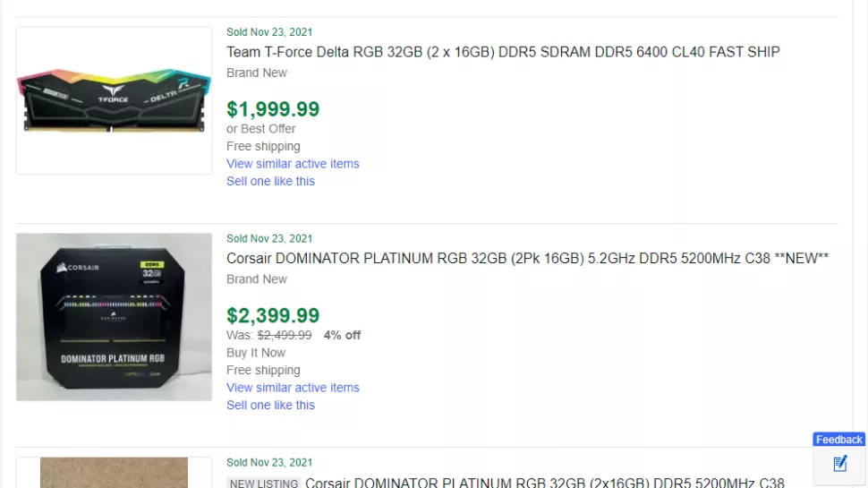This screenshot has width=868, height=488.
Task: View similar active items for Corsair listing
Action: click(293, 388)
